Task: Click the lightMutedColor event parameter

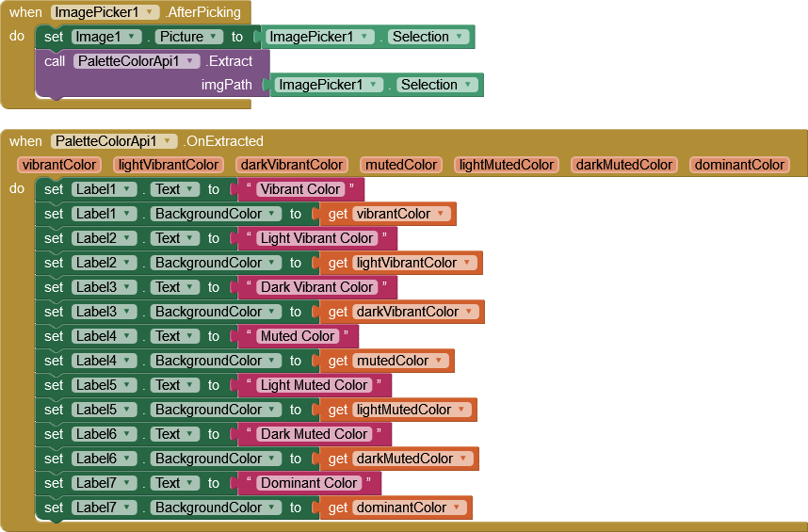Action: click(x=507, y=165)
